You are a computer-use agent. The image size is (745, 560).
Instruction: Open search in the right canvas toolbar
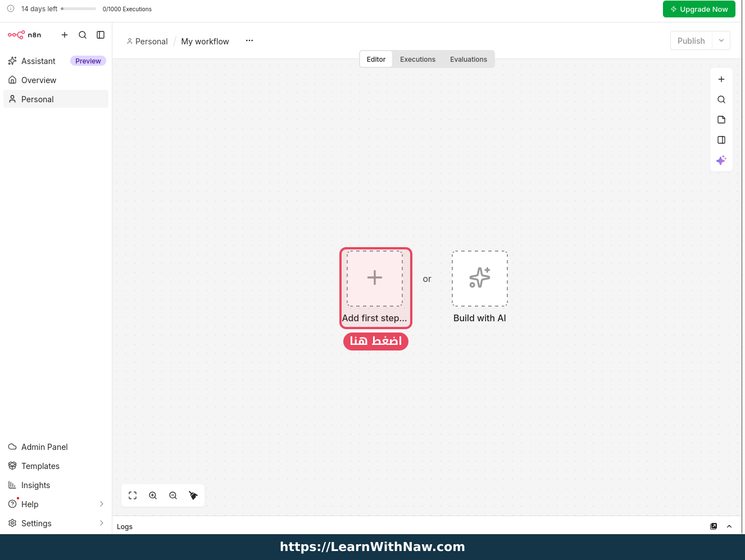(721, 99)
